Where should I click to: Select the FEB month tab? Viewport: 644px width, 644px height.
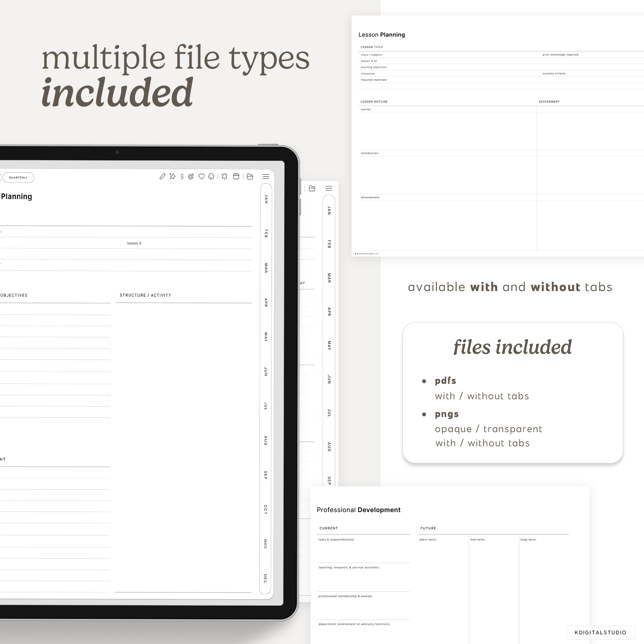265,234
